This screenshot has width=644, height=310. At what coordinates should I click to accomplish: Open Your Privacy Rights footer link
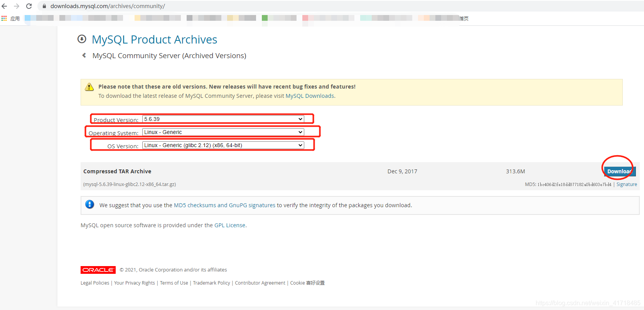click(x=135, y=283)
